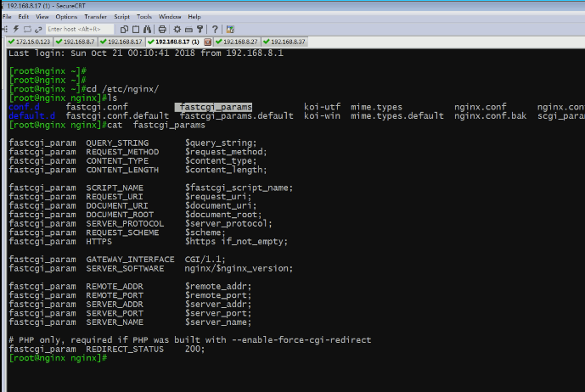Open Session Options gear icon
Image resolution: width=585 pixels, height=392 pixels.
(x=177, y=29)
